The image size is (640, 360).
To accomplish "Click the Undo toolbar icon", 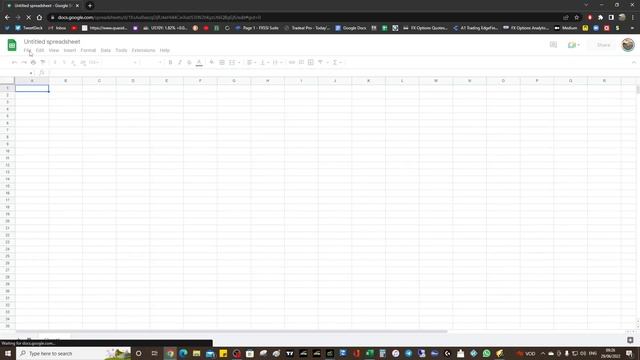I will coord(14,62).
